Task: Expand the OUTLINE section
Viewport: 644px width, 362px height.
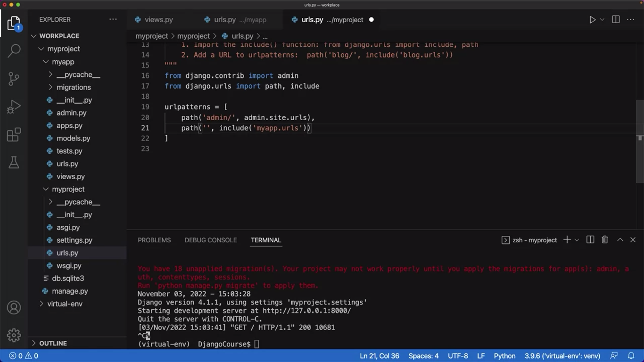Action: pyautogui.click(x=53, y=343)
